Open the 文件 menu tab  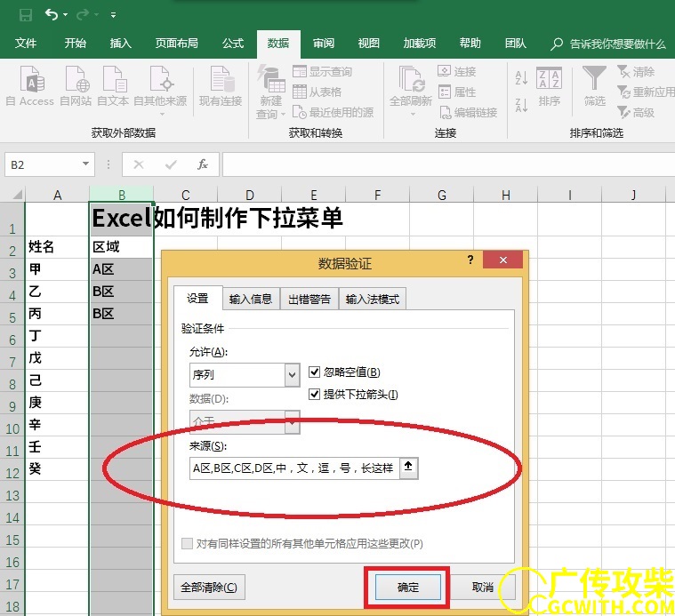coord(26,44)
